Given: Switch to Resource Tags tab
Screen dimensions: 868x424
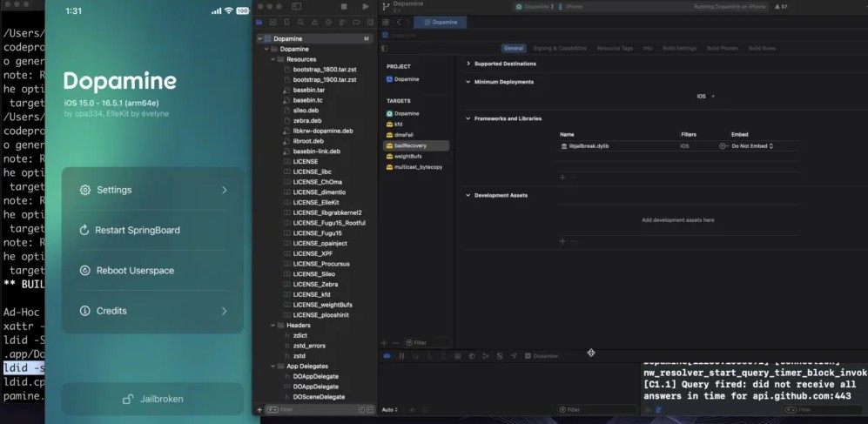Looking at the screenshot, I should tap(615, 48).
